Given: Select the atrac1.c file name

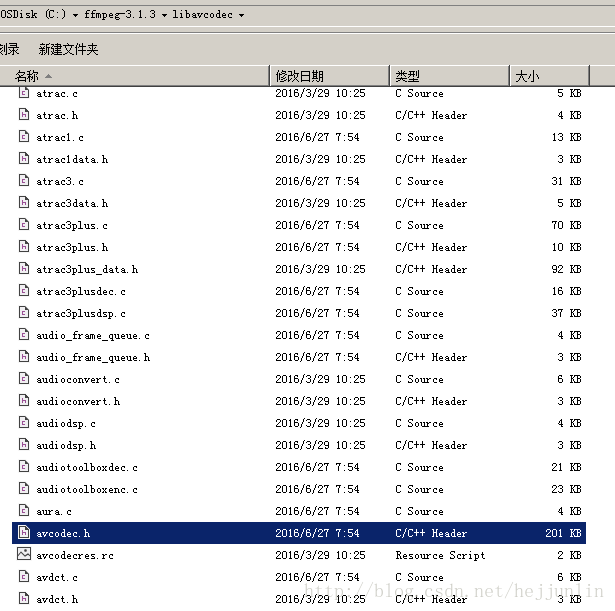Looking at the screenshot, I should (60, 138).
